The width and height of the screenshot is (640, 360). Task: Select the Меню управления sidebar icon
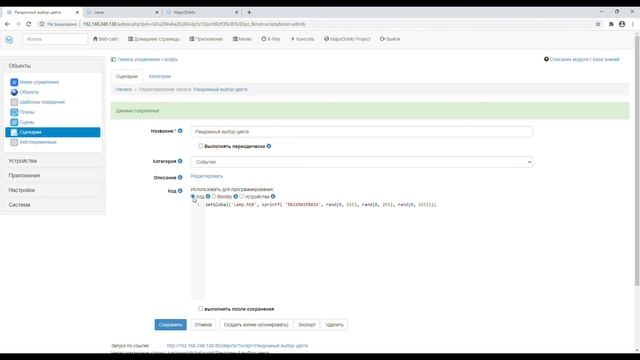point(14,82)
